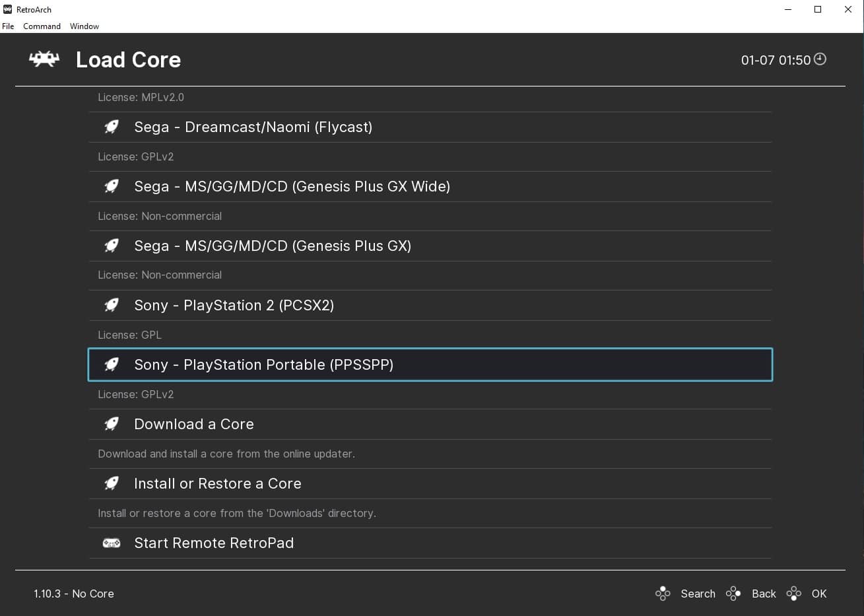Click the RetroArch title bar app icon

[x=8, y=9]
